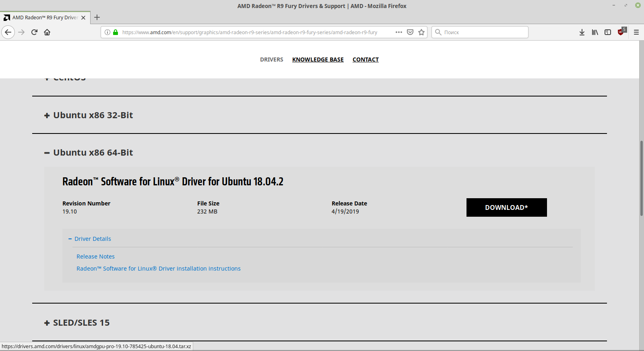Toggle the sidebar view
The image size is (644, 351).
point(608,32)
